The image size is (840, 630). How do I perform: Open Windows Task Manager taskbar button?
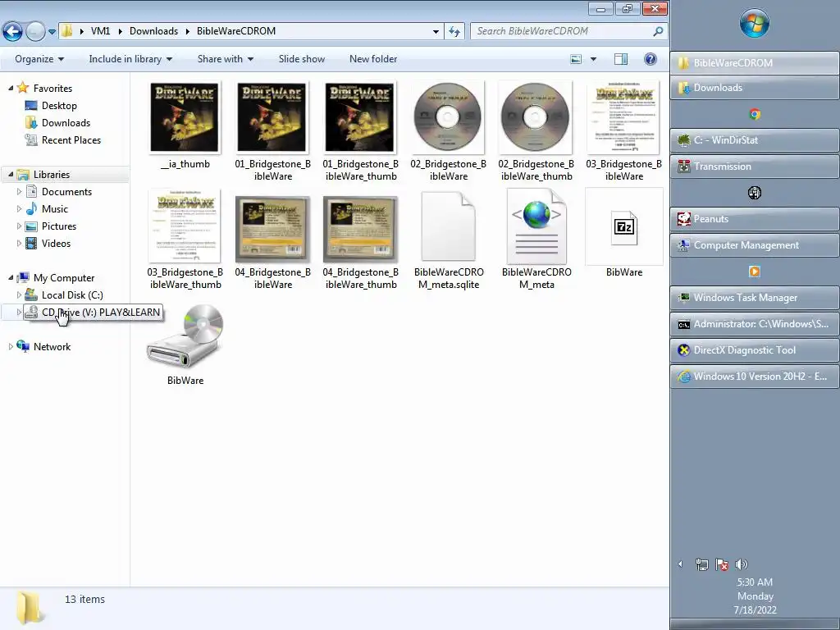point(755,298)
